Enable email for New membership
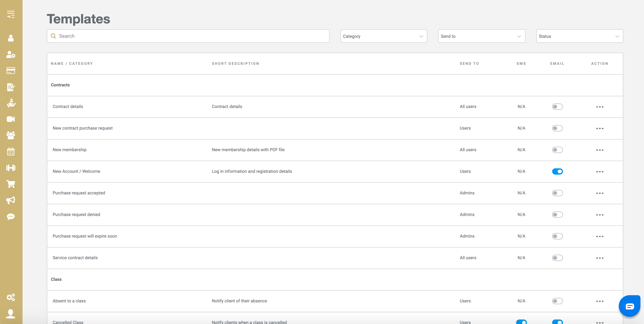 (557, 150)
